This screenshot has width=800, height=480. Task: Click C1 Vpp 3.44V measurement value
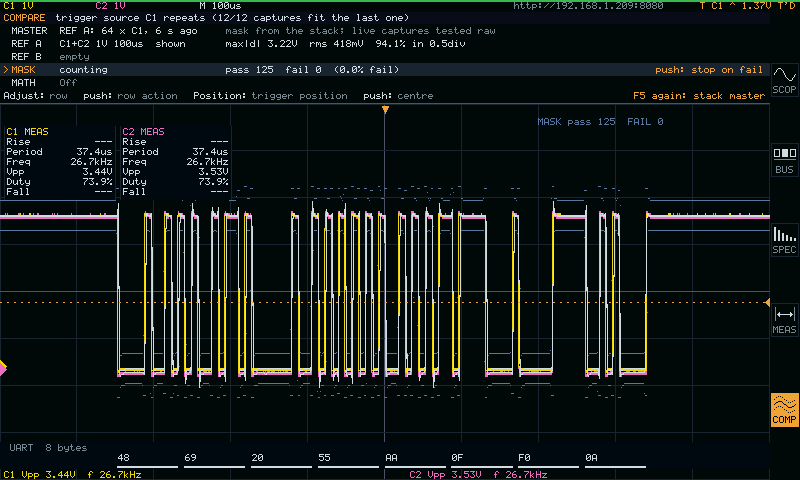click(97, 172)
